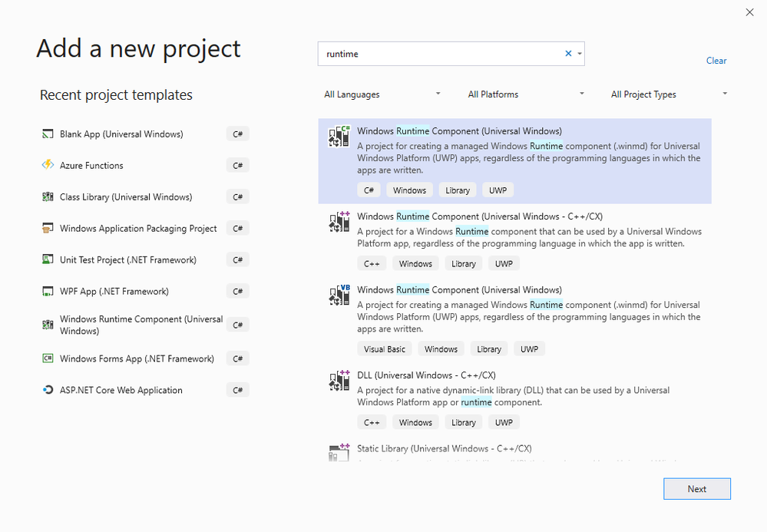Click the Clear filters link
The height and width of the screenshot is (532, 767).
pos(716,61)
